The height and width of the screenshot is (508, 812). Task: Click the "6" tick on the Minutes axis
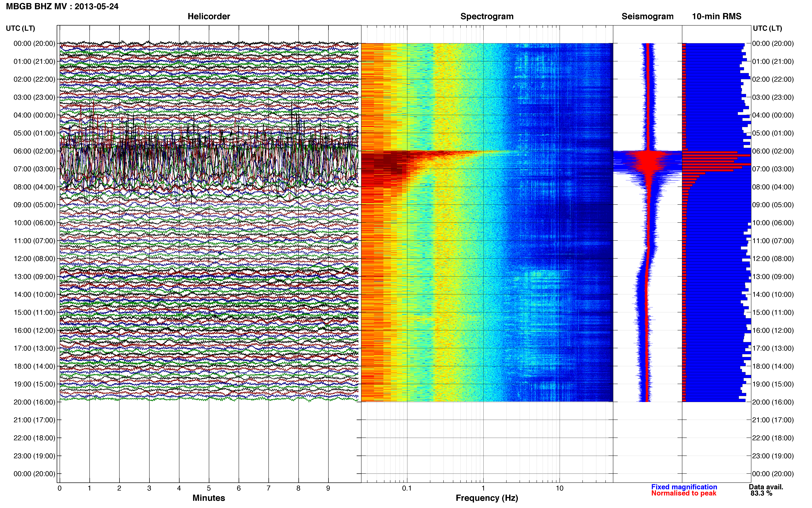click(x=239, y=488)
